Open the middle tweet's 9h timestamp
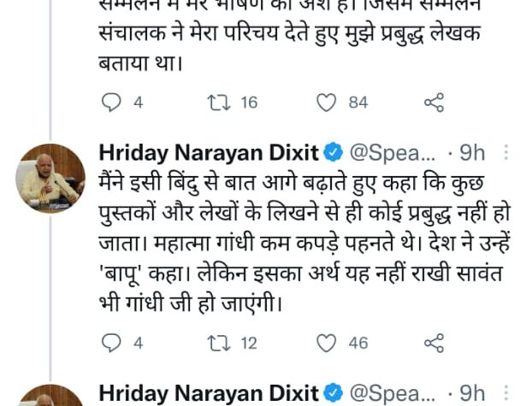Screen dimensions: 532x406 (473, 153)
